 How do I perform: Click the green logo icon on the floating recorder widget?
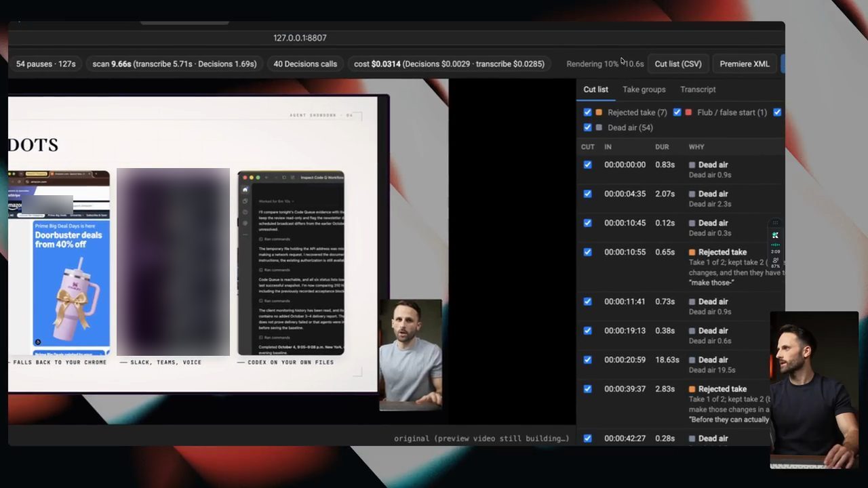[x=775, y=235]
